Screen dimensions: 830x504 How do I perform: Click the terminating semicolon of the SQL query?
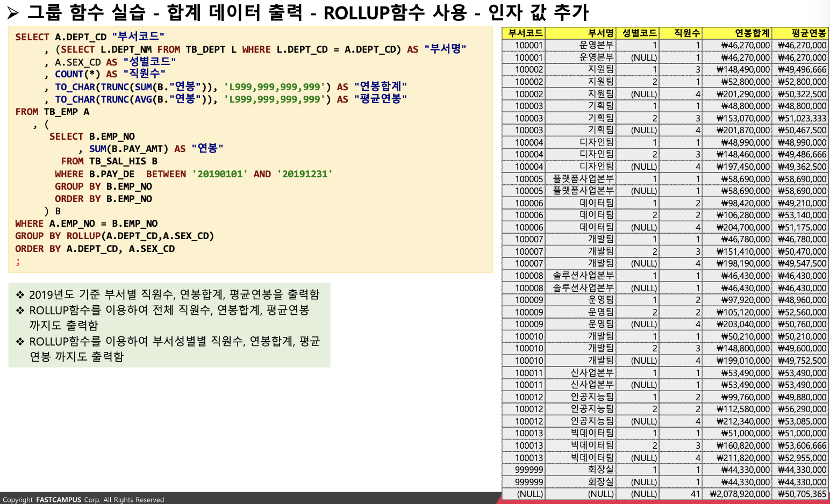point(18,262)
